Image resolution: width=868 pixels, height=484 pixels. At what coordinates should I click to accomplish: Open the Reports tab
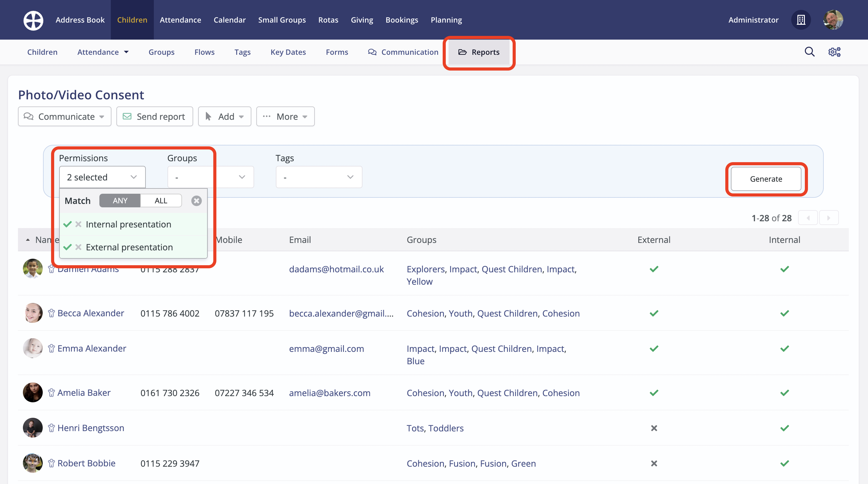(x=479, y=52)
